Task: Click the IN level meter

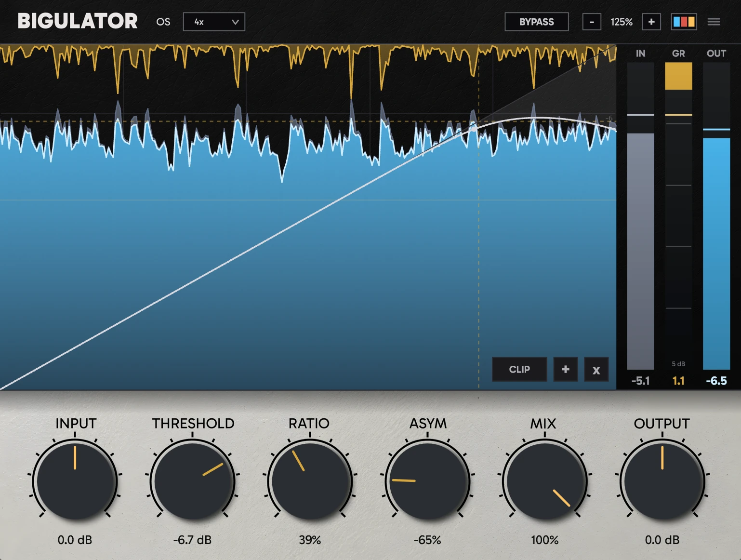Action: coord(640,216)
